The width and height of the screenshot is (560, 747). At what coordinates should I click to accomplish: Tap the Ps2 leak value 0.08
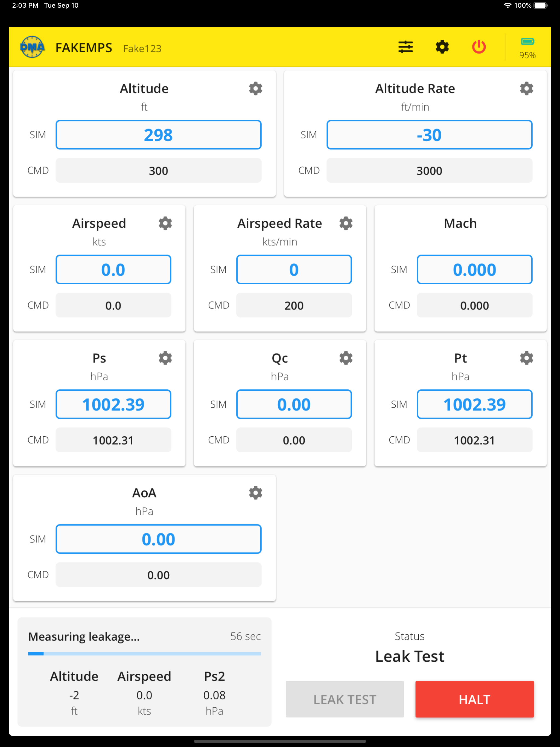click(x=214, y=695)
